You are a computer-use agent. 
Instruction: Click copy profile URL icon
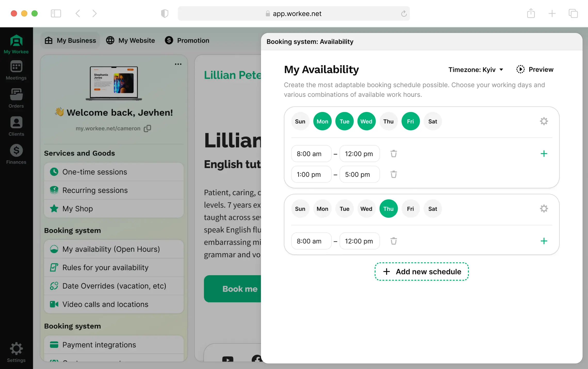pyautogui.click(x=148, y=127)
